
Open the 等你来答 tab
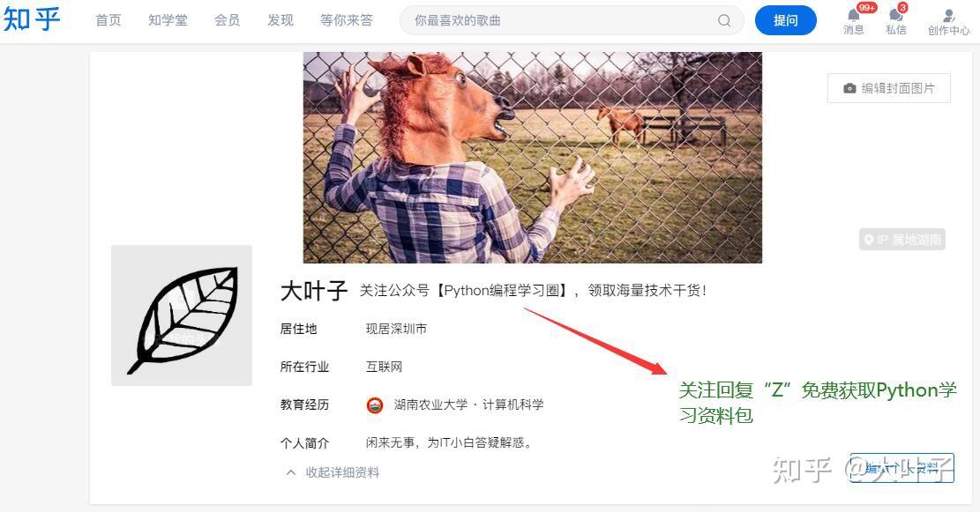click(347, 20)
